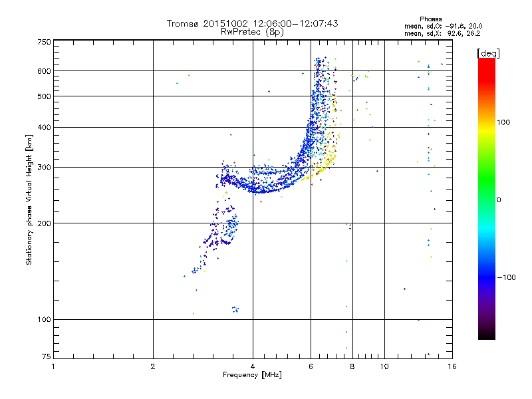Click the 'Stationary phase Virtual Height [km]' axis title
This screenshot has width=532, height=399.
29,200
